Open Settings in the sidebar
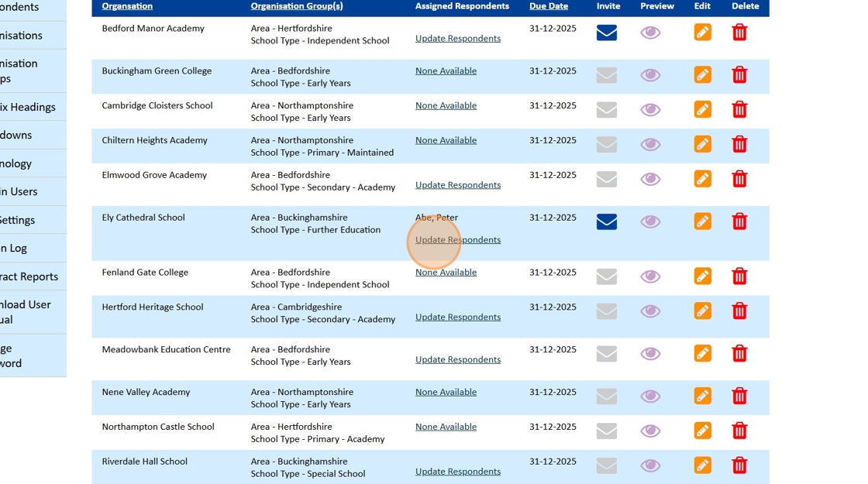Viewport: 868px width, 484px height. [x=33, y=220]
